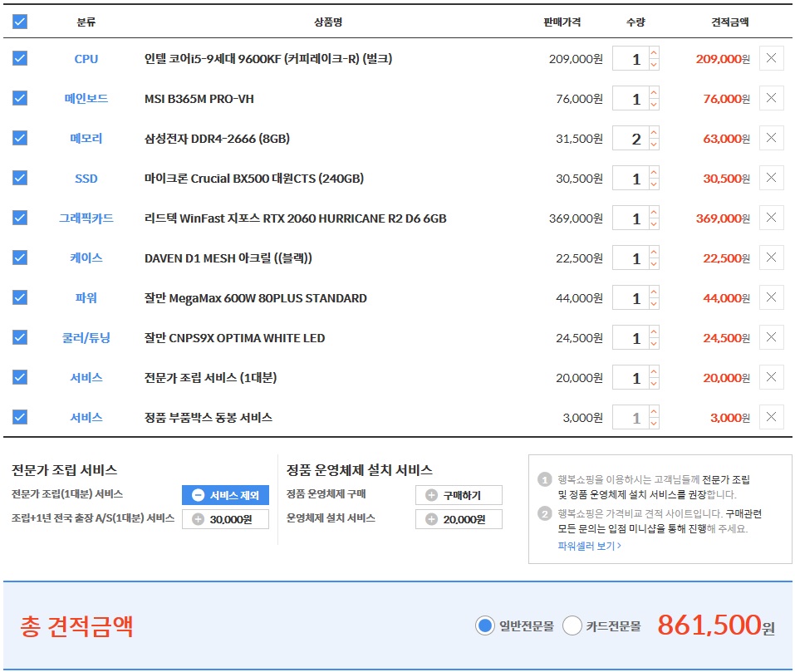Toggle the select-all checkbox in header
Viewport: 795px width, 672px height.
tap(20, 22)
